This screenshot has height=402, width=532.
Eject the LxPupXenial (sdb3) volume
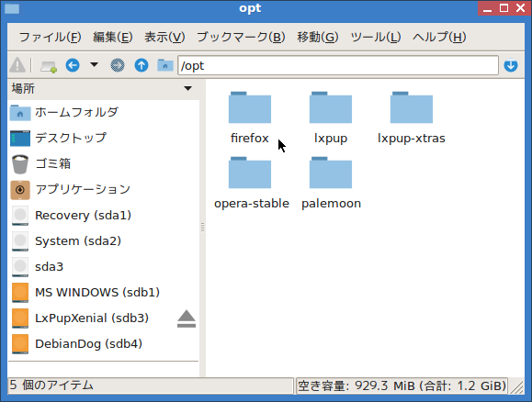(x=187, y=318)
